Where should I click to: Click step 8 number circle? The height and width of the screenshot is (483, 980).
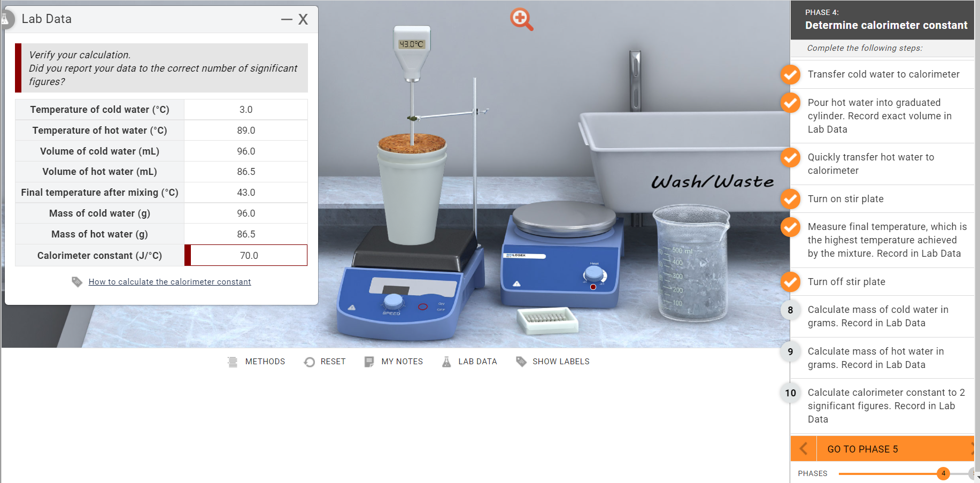click(x=790, y=310)
